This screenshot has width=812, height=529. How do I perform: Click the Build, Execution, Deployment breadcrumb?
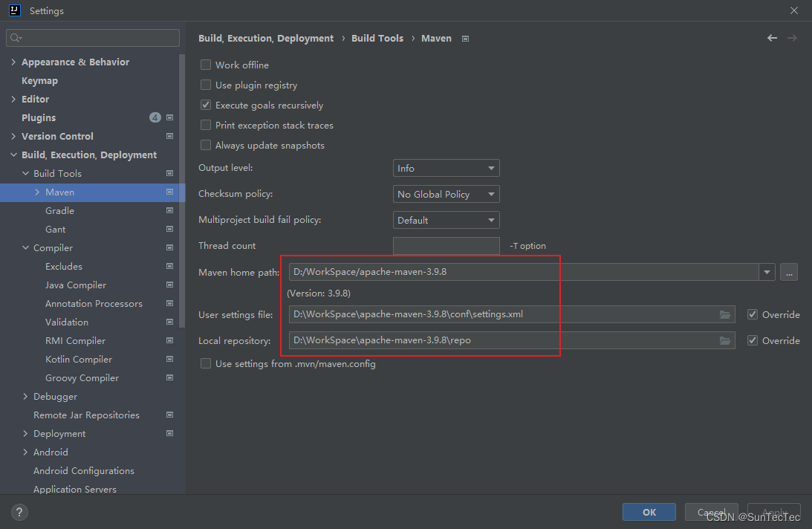pos(266,39)
